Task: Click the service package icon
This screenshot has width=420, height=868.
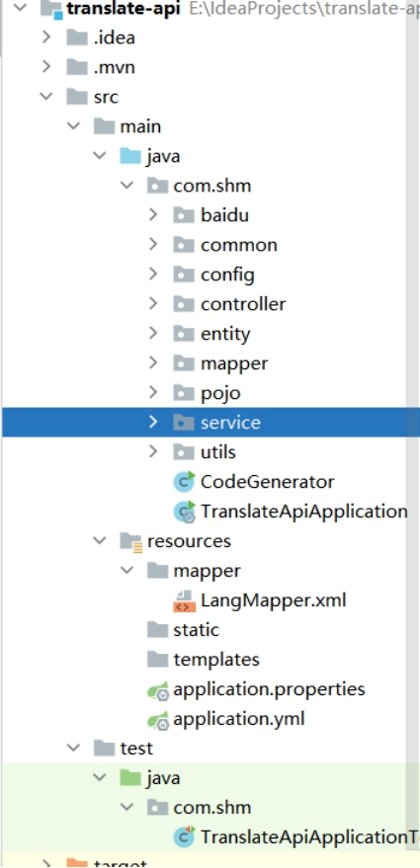Action: [184, 423]
